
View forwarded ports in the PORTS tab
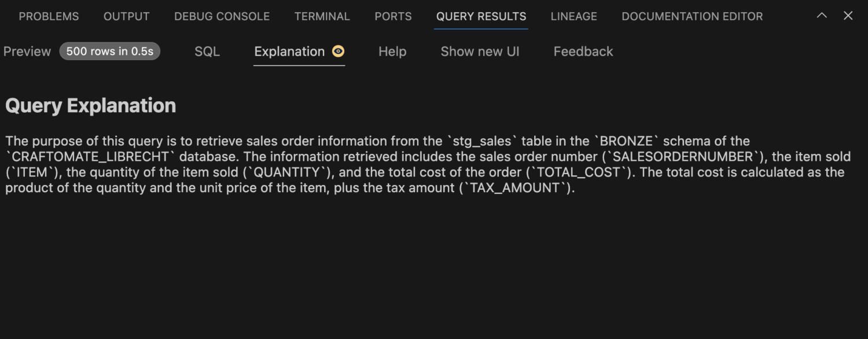tap(393, 16)
